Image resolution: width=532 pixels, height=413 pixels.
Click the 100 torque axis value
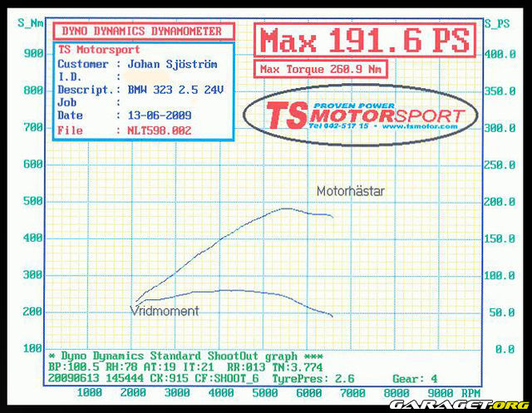coord(33,348)
